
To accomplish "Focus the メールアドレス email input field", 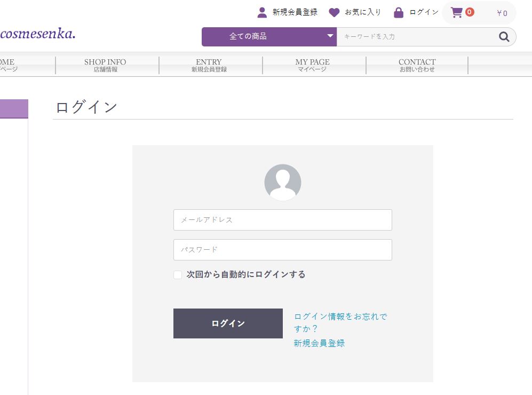I will (283, 220).
